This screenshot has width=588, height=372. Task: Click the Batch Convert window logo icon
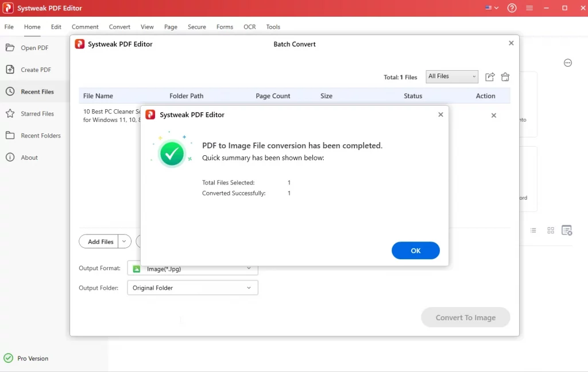pos(79,44)
